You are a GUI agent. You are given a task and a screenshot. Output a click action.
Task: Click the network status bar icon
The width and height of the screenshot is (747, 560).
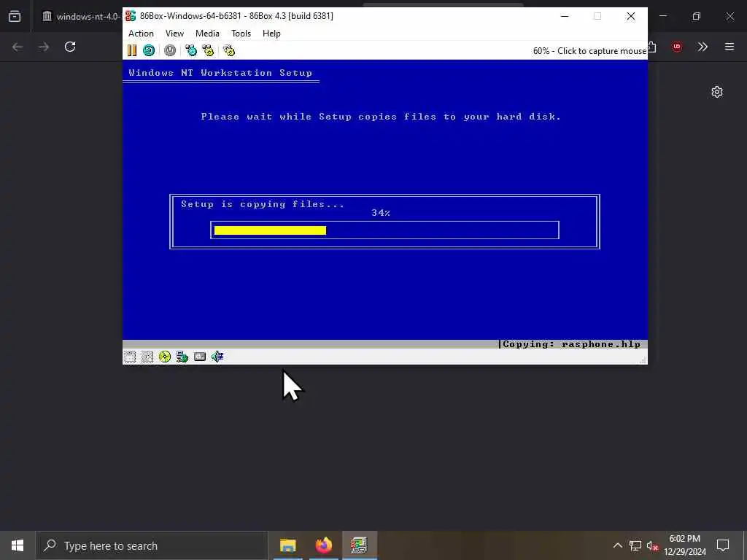click(x=182, y=357)
